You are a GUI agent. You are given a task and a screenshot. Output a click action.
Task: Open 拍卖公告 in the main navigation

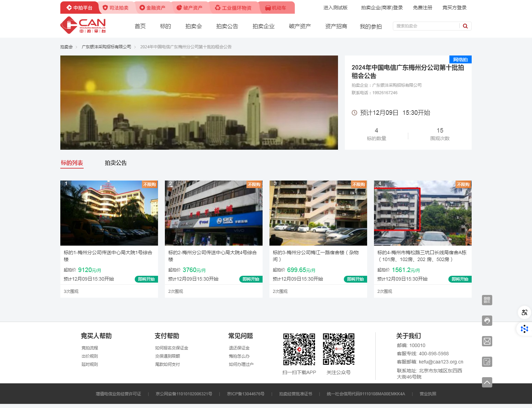coord(227,26)
